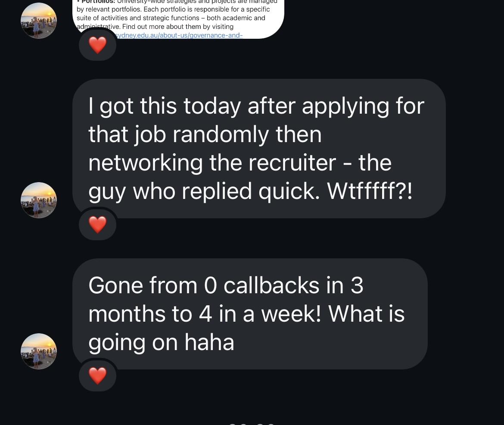Image resolution: width=504 pixels, height=425 pixels.
Task: Click the word "Wtfffff?!" in the message
Action: 370,191
